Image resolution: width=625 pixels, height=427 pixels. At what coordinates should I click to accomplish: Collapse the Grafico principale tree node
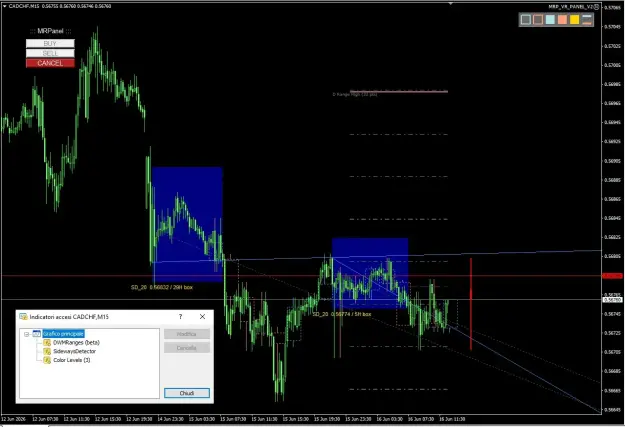(x=27, y=334)
